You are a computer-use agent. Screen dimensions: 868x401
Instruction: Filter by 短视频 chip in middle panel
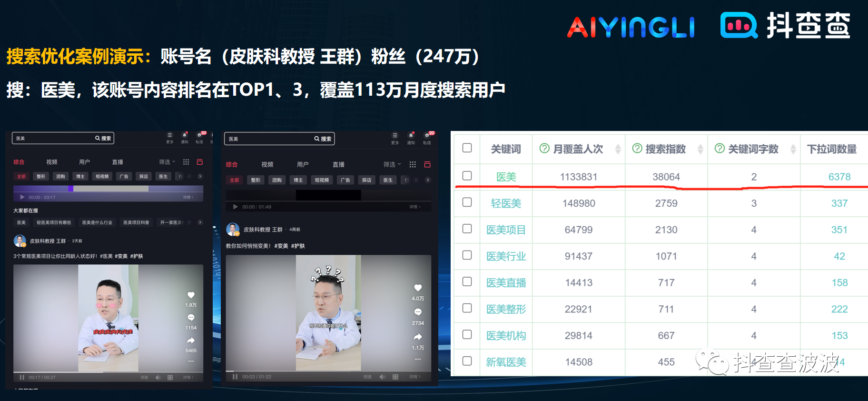pos(322,180)
